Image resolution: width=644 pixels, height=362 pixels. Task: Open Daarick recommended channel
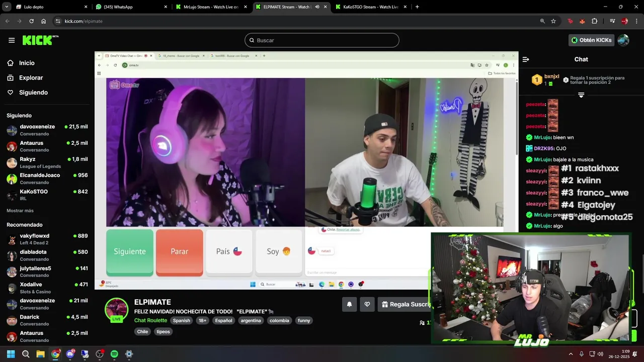click(47, 320)
